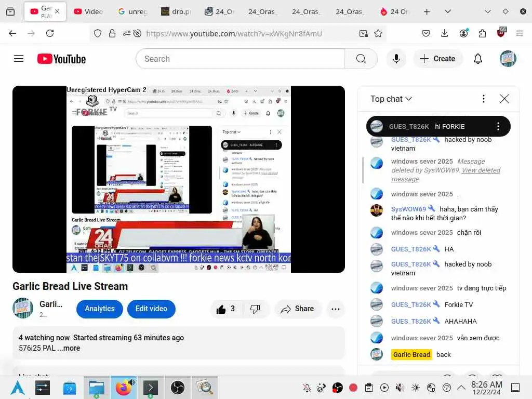The width and height of the screenshot is (532, 399).
Task: Open the brightness tray icon
Action: point(415,388)
